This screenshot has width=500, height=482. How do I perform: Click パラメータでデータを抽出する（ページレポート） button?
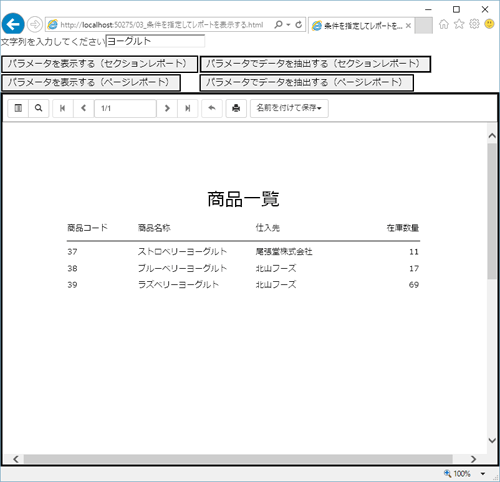click(x=307, y=83)
